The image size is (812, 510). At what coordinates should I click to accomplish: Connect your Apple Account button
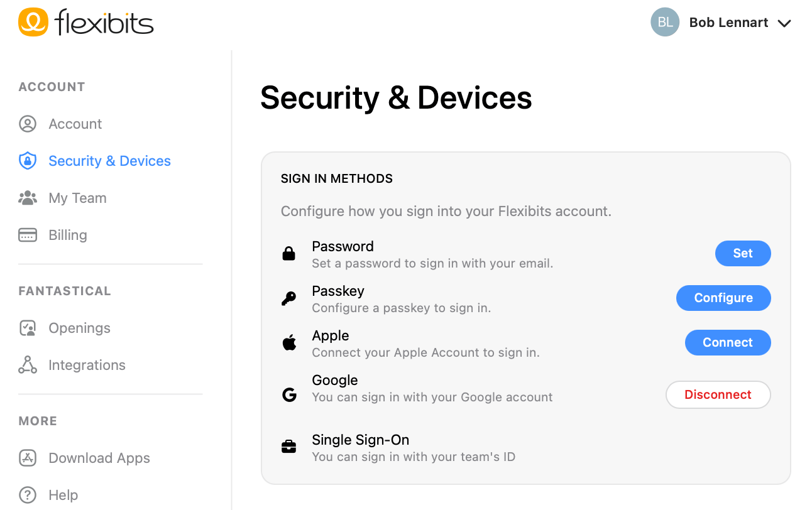tap(728, 342)
